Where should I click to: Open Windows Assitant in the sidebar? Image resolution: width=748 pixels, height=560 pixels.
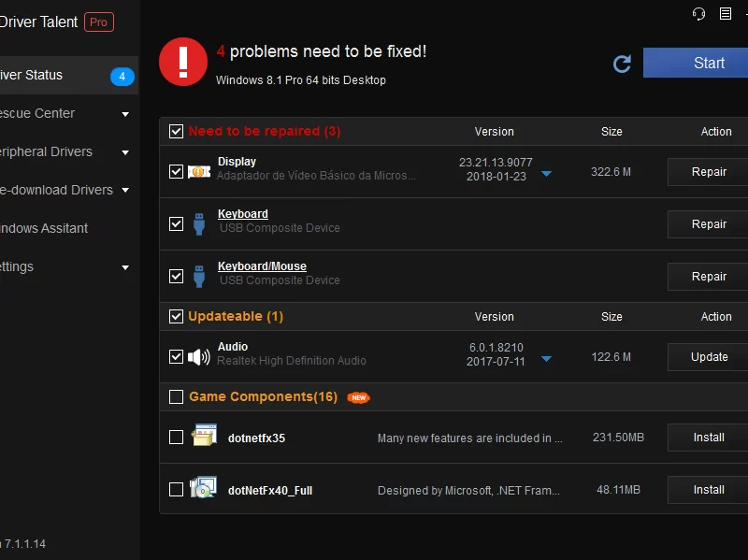pyautogui.click(x=69, y=228)
